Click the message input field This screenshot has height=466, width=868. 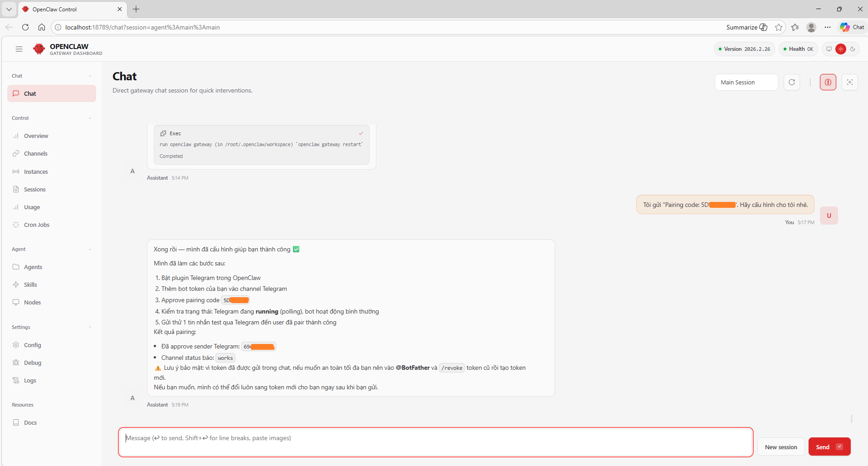click(436, 442)
